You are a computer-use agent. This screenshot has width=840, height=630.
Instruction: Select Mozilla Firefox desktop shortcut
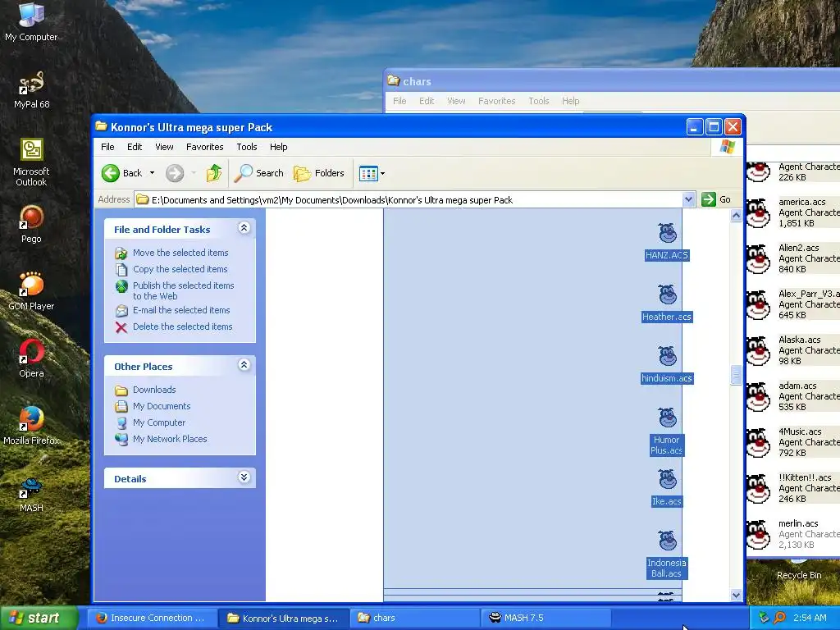(31, 427)
